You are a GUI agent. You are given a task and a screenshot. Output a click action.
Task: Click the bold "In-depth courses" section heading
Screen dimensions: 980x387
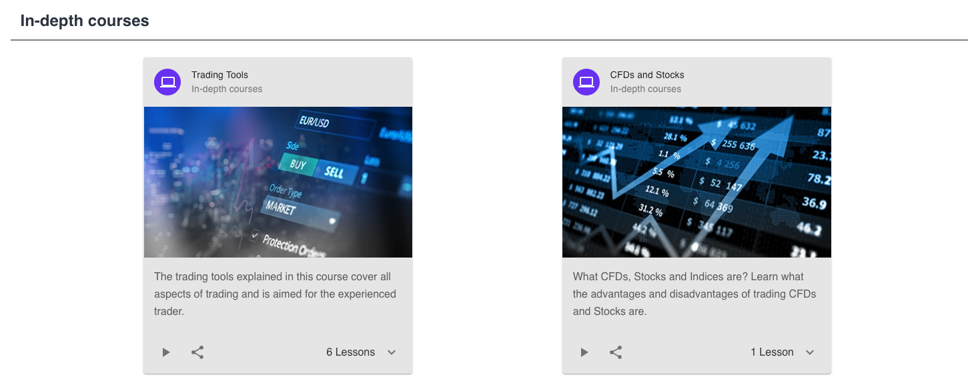[x=85, y=21]
